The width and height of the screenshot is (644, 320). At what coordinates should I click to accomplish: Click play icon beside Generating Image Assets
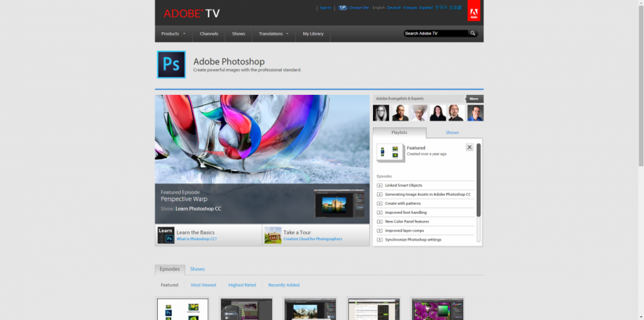coord(379,194)
